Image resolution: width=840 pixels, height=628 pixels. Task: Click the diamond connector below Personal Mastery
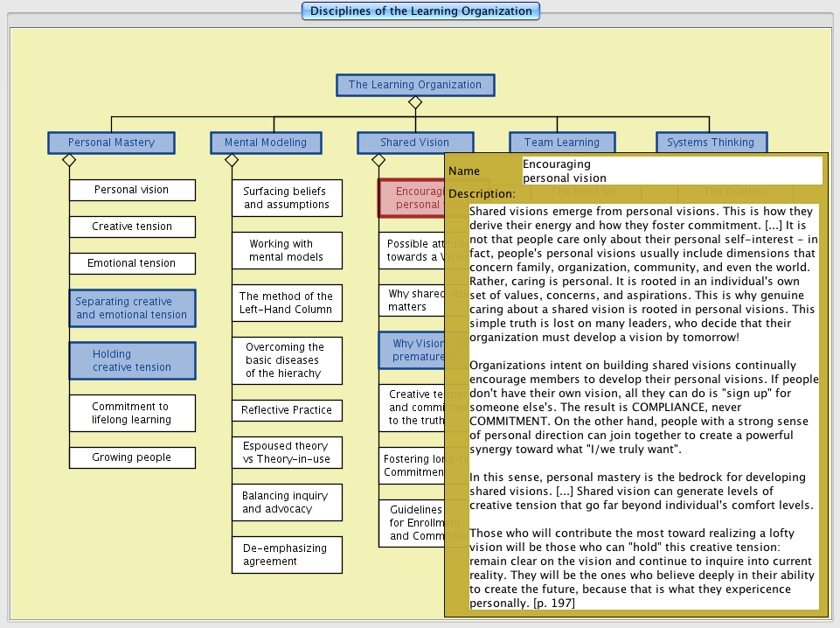[x=69, y=160]
